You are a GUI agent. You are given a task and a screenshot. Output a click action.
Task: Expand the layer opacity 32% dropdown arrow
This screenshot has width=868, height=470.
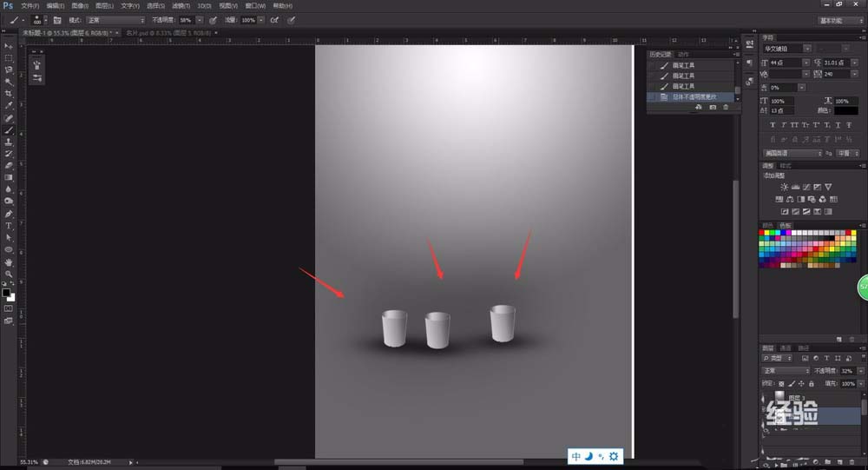pyautogui.click(x=861, y=371)
